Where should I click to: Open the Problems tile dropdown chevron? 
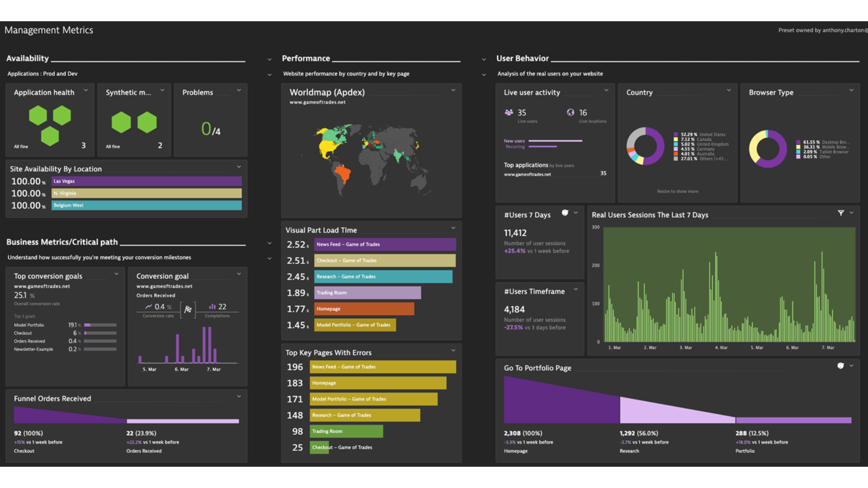coord(239,90)
